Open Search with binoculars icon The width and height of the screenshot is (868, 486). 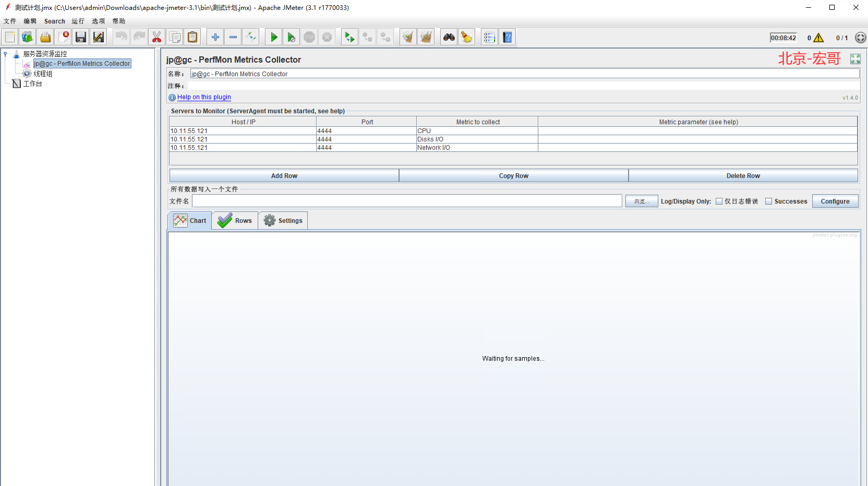(449, 37)
